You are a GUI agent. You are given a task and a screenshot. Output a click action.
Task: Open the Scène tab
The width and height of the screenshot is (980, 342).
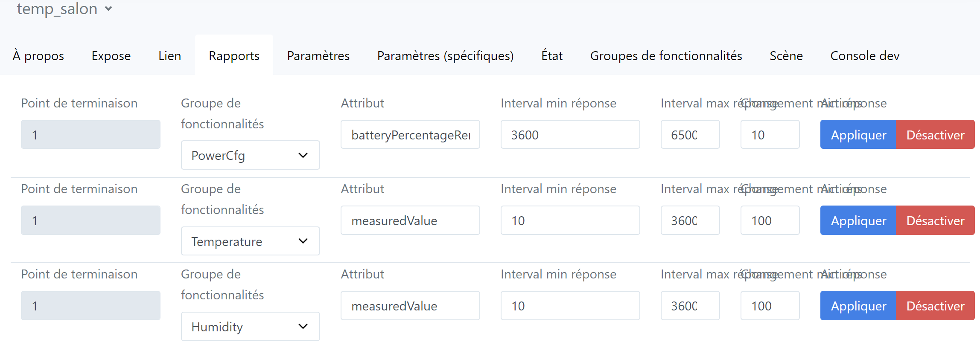pyautogui.click(x=786, y=56)
